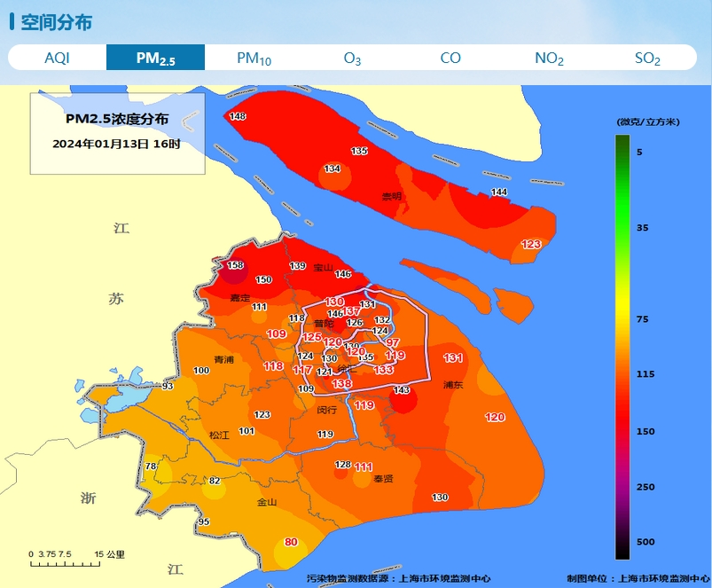Click the 崇明 district label
This screenshot has width=712, height=588.
pyautogui.click(x=391, y=196)
